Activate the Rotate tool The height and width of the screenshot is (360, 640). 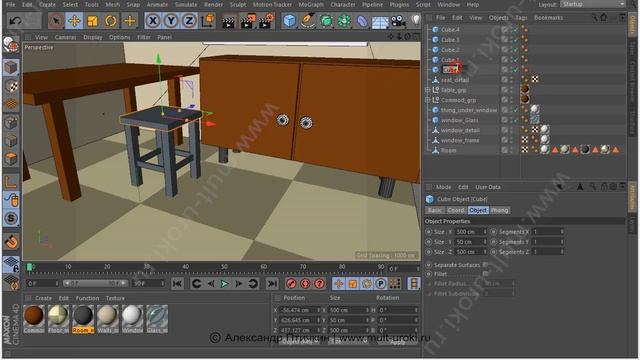coord(111,20)
